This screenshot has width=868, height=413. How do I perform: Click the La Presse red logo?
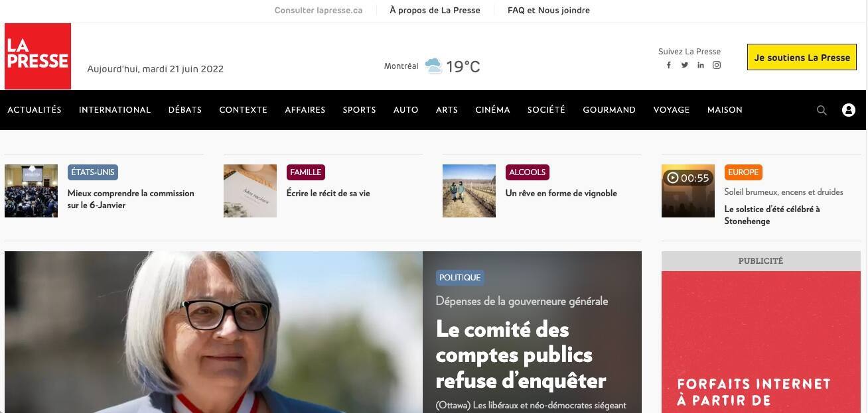point(38,56)
